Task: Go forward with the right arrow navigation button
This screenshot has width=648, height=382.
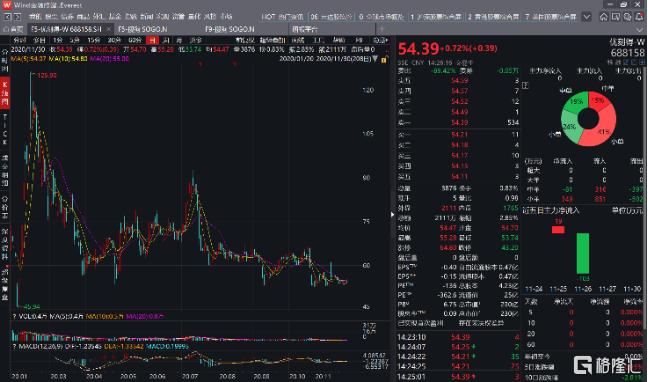Action: tap(17, 17)
